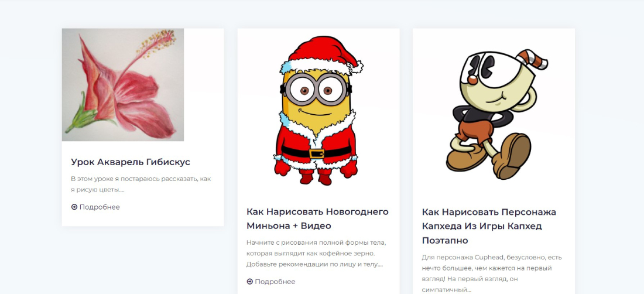This screenshot has width=644, height=294.
Task: Click the title Урок Акварель Гибискус
Action: [x=131, y=162]
